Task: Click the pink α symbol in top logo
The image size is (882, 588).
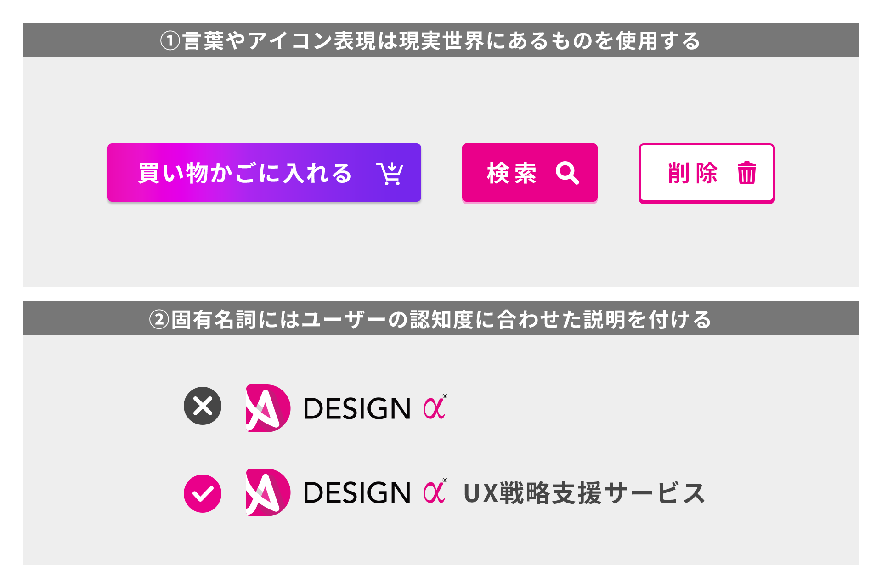Action: 434,408
